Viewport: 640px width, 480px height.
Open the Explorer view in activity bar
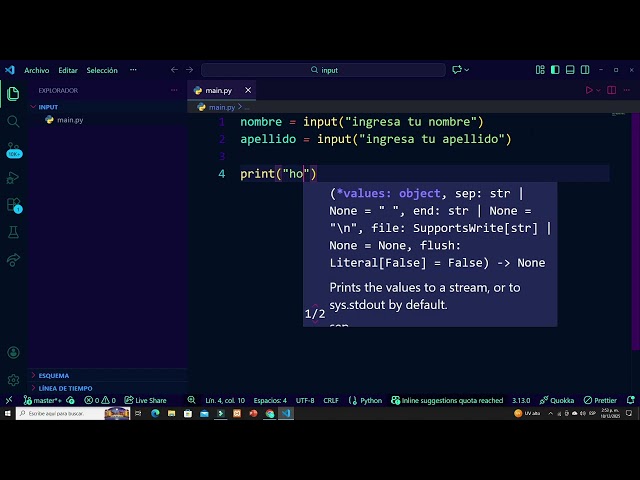(13, 94)
